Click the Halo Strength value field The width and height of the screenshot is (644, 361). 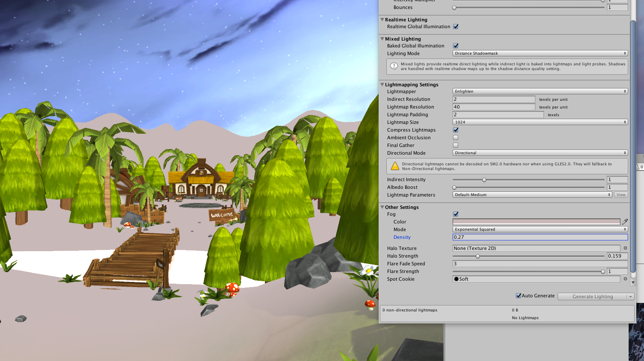pos(617,256)
